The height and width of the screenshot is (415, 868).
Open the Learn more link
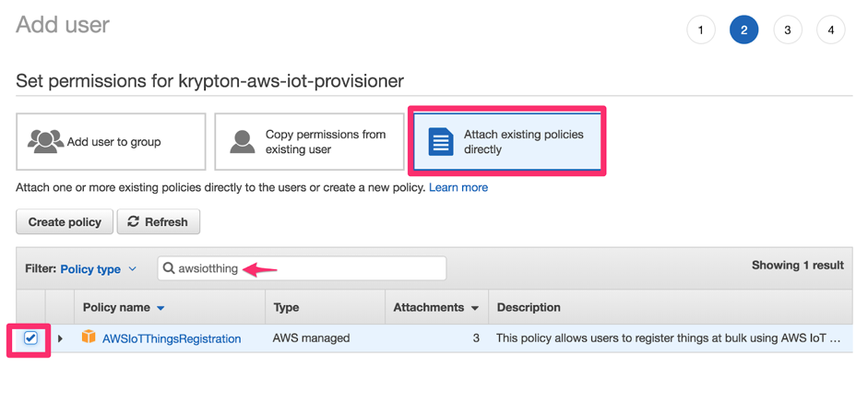tap(458, 187)
